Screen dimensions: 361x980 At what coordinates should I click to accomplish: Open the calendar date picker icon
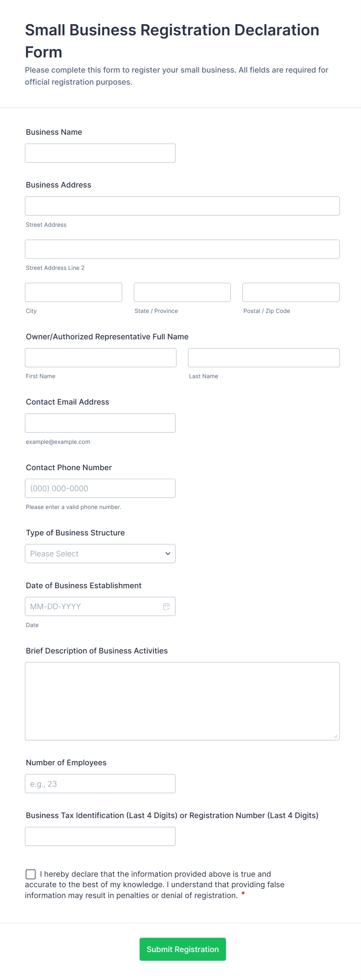167,606
